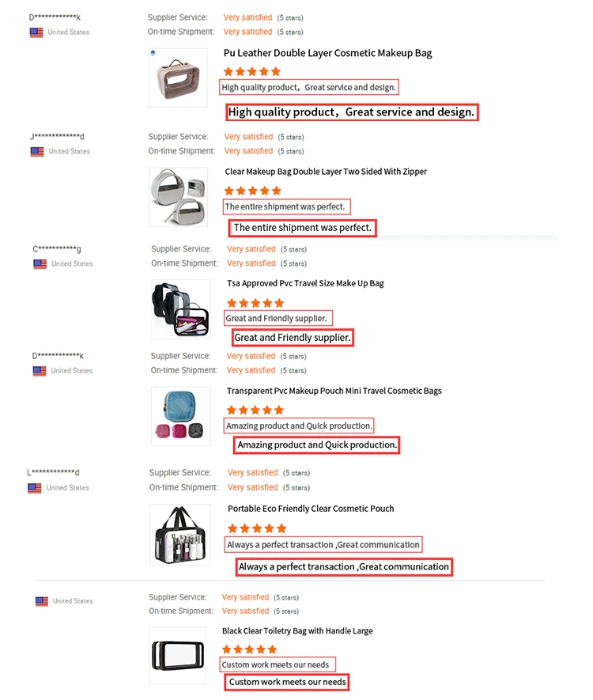Screen dimensions: 593x700
Task: Click the stars under Black Clear Toiletry Bag
Action: coord(249,649)
